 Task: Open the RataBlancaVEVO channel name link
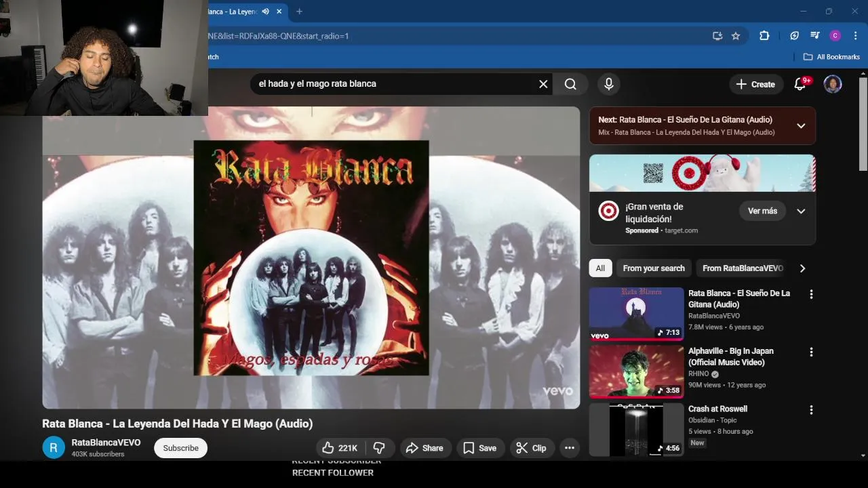pos(106,443)
